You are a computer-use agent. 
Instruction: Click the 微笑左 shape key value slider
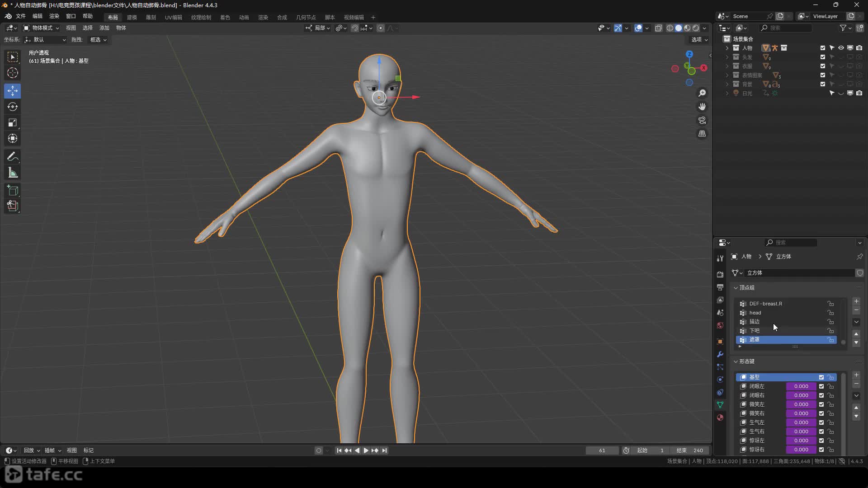tap(801, 404)
